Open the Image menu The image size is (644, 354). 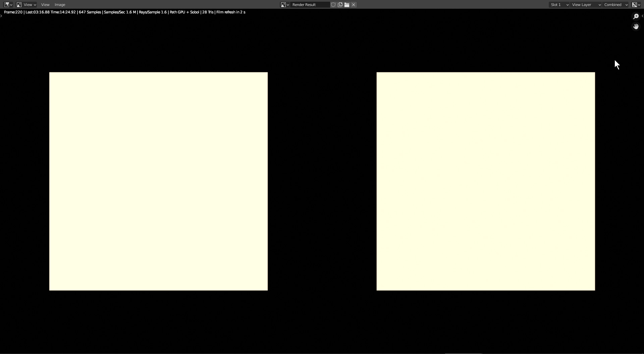click(x=60, y=5)
